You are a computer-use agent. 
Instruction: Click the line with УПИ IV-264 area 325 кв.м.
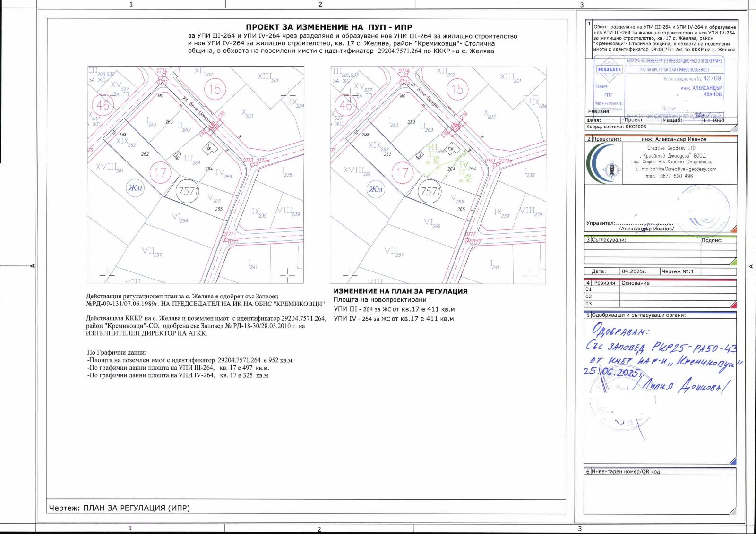[178, 375]
